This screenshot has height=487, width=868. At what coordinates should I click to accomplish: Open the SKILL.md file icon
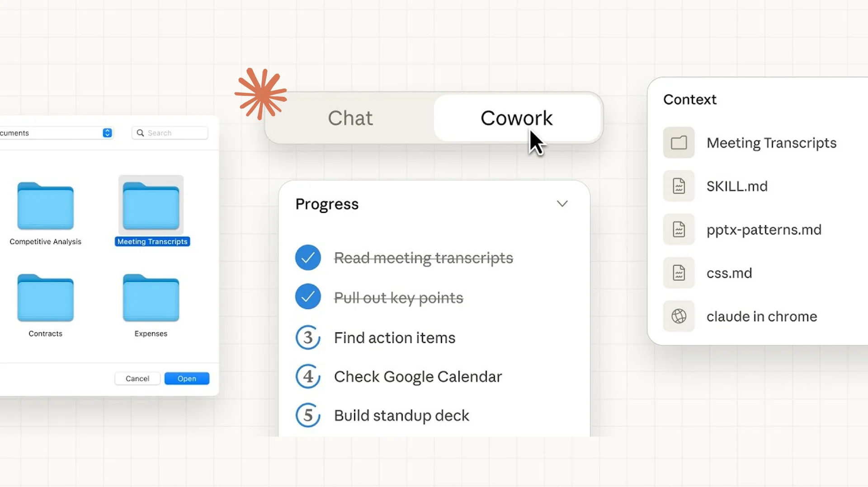coord(679,186)
